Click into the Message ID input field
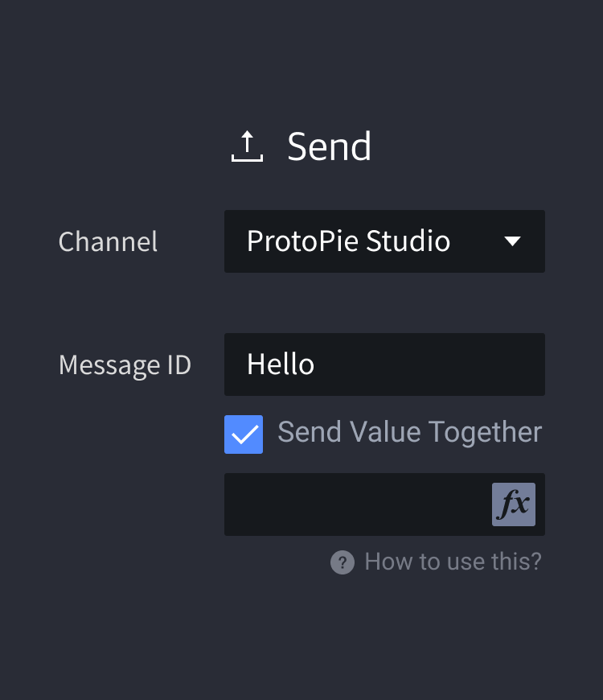 pyautogui.click(x=384, y=364)
